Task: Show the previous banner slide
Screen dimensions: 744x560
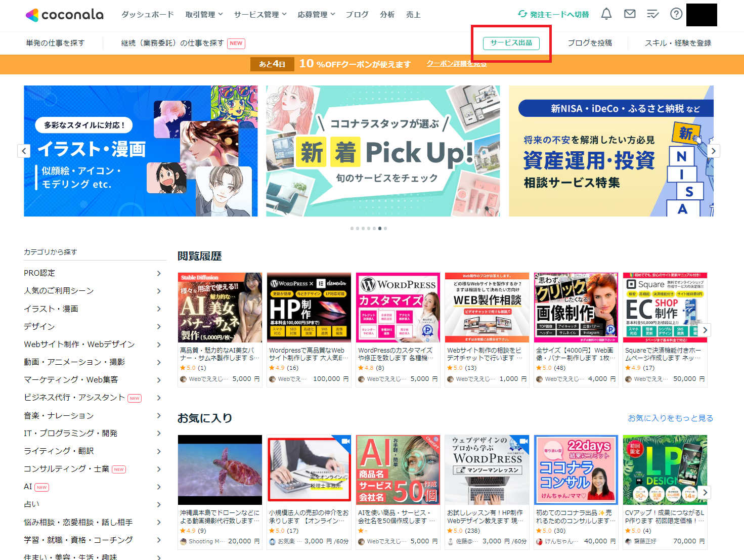Action: [x=24, y=151]
